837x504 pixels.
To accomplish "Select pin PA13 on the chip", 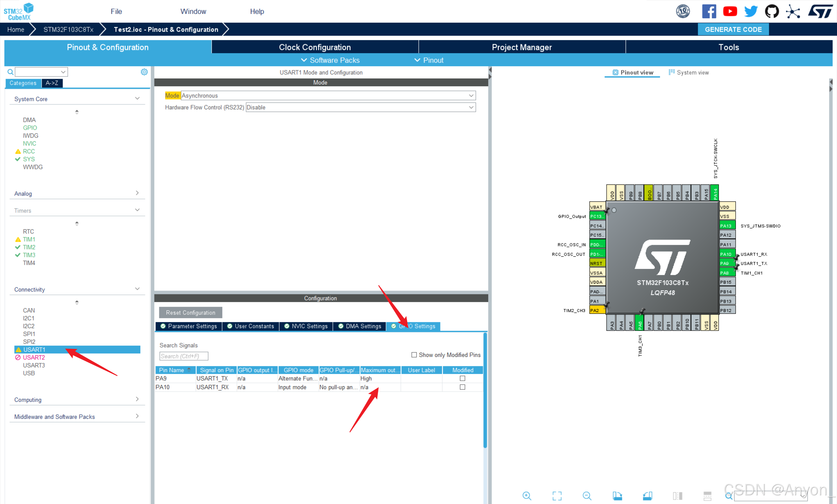I will point(727,225).
